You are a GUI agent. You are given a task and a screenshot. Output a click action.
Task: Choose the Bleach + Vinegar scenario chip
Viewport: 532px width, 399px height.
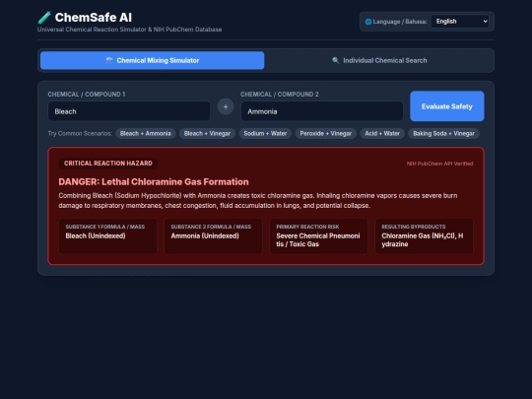coord(207,133)
